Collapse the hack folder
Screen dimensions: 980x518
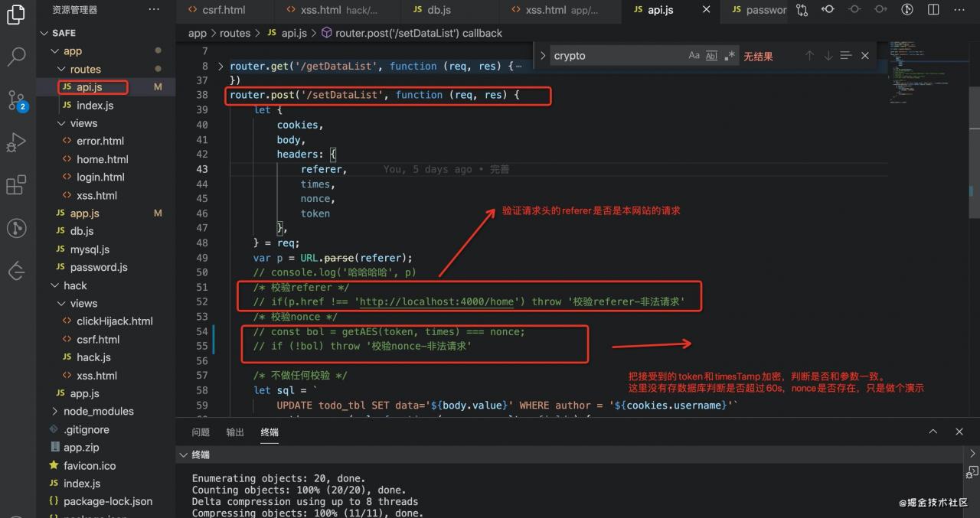click(55, 285)
